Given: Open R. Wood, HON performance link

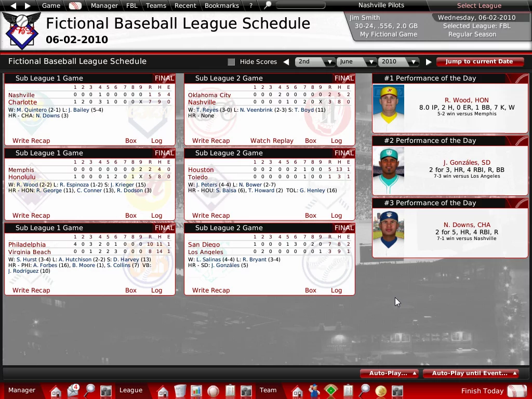Looking at the screenshot, I should pos(467,100).
